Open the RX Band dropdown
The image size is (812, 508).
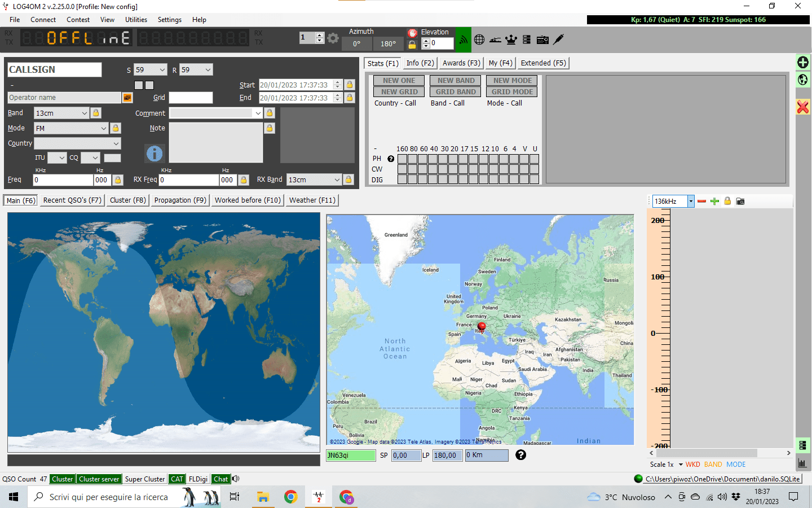coord(314,179)
